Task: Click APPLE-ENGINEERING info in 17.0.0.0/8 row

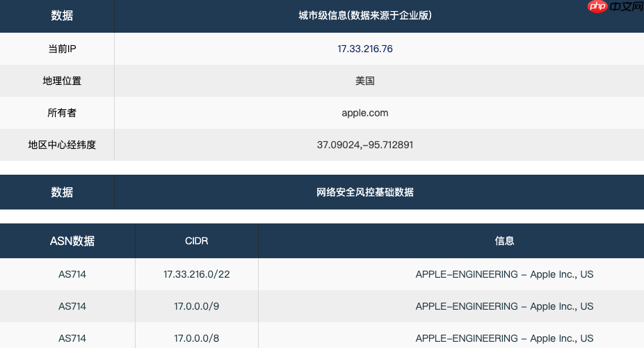Action: click(504, 338)
